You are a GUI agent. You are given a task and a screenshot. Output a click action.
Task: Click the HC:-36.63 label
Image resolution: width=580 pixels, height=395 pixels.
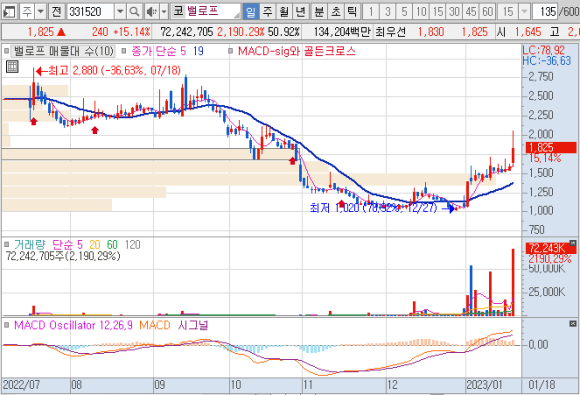(547, 61)
